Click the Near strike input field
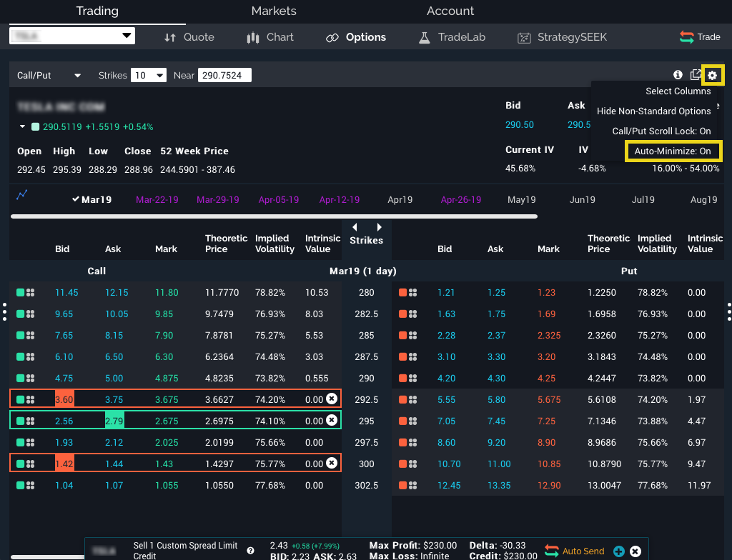Image resolution: width=732 pixels, height=560 pixels. point(225,74)
